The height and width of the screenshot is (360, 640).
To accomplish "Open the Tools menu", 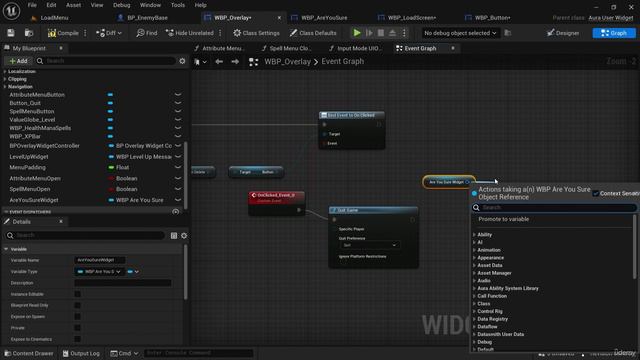I will pos(178,5).
